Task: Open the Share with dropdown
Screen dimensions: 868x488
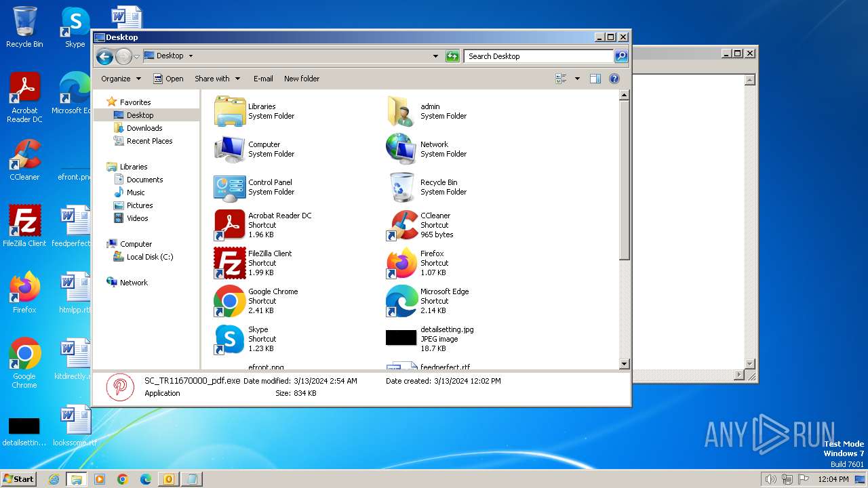Action: pyautogui.click(x=217, y=79)
